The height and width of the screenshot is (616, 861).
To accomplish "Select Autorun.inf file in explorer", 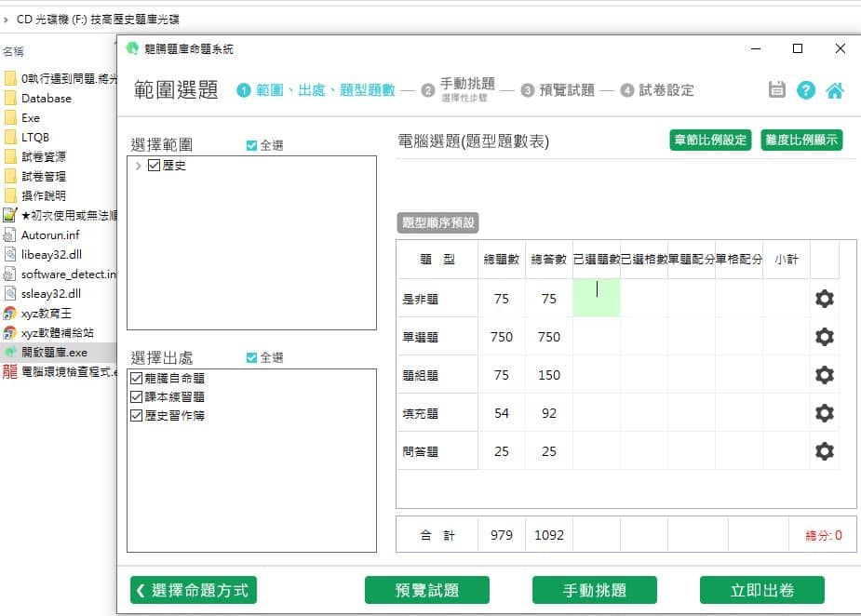I will pos(50,235).
